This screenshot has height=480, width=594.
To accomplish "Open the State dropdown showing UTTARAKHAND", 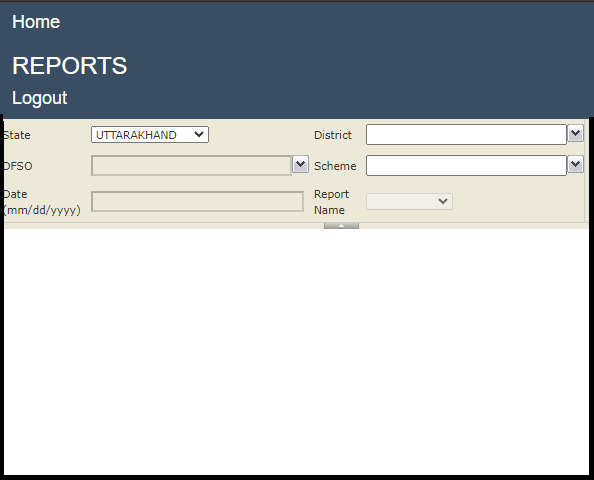I will click(x=150, y=134).
